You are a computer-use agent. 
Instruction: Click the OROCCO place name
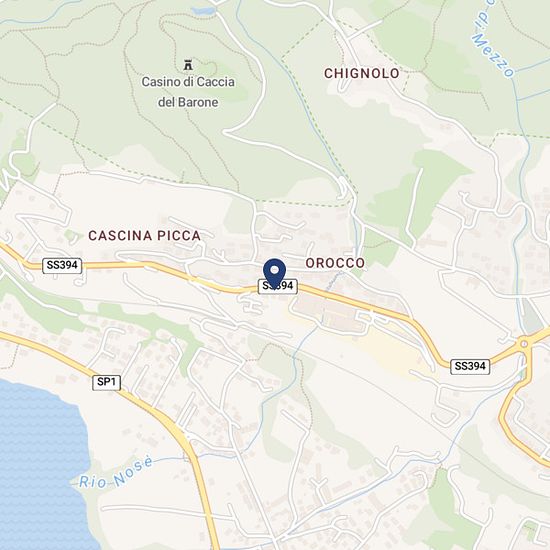[x=335, y=263]
